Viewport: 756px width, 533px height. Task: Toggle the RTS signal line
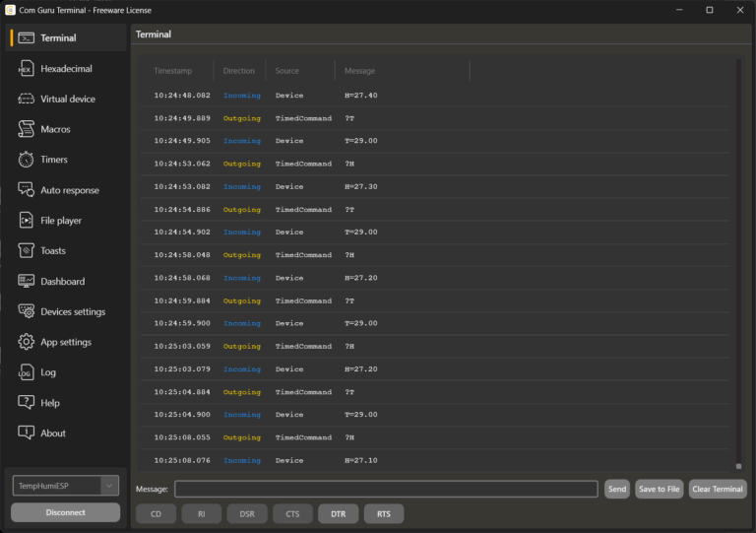(383, 513)
